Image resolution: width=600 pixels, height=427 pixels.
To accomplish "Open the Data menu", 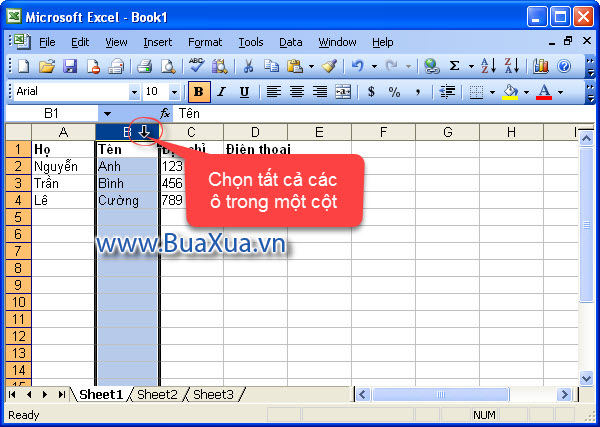I will click(290, 42).
